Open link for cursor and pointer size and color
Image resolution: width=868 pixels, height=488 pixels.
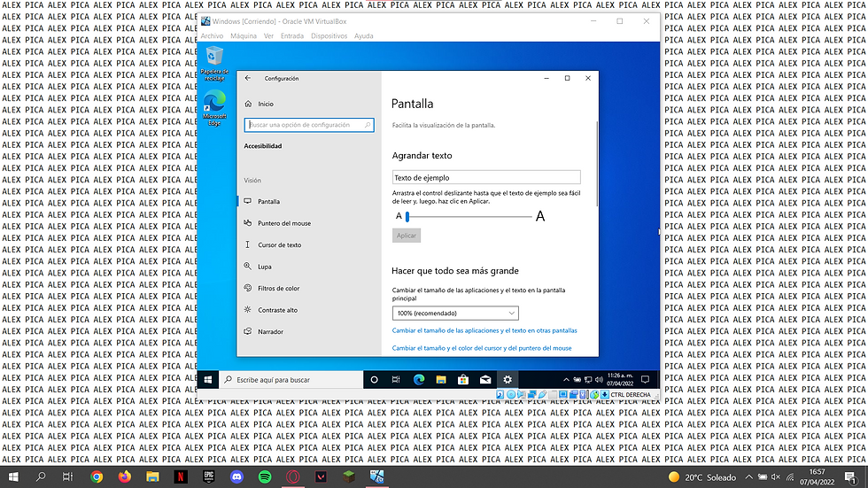click(x=482, y=348)
